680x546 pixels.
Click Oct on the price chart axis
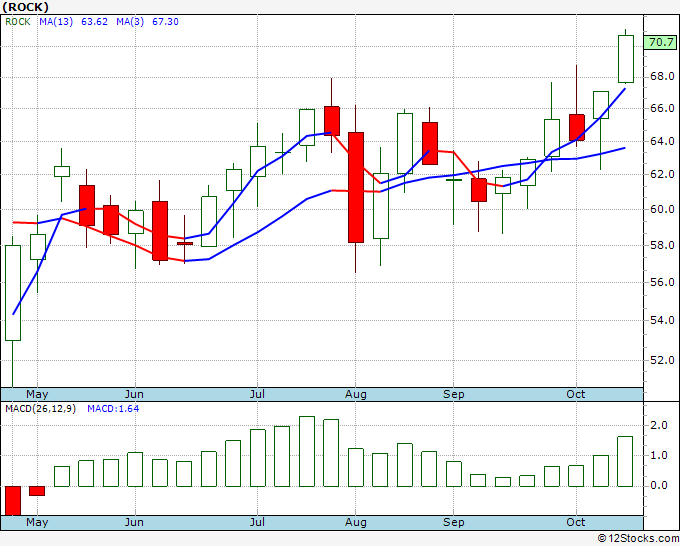(x=576, y=394)
